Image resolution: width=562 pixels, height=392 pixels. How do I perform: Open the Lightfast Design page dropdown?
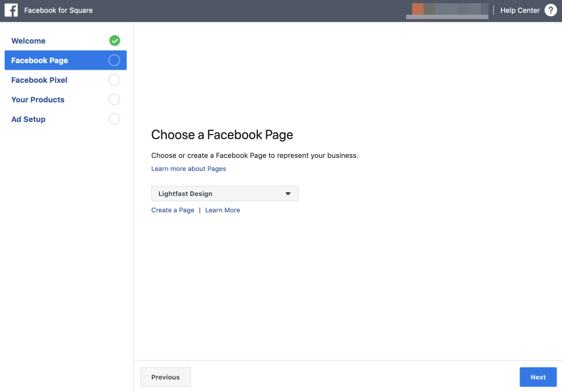225,193
